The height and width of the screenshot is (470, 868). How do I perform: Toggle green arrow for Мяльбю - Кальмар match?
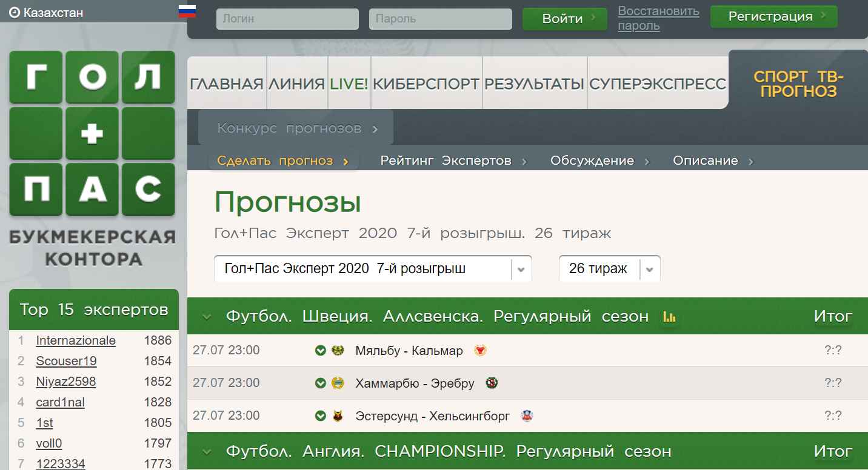click(x=321, y=351)
